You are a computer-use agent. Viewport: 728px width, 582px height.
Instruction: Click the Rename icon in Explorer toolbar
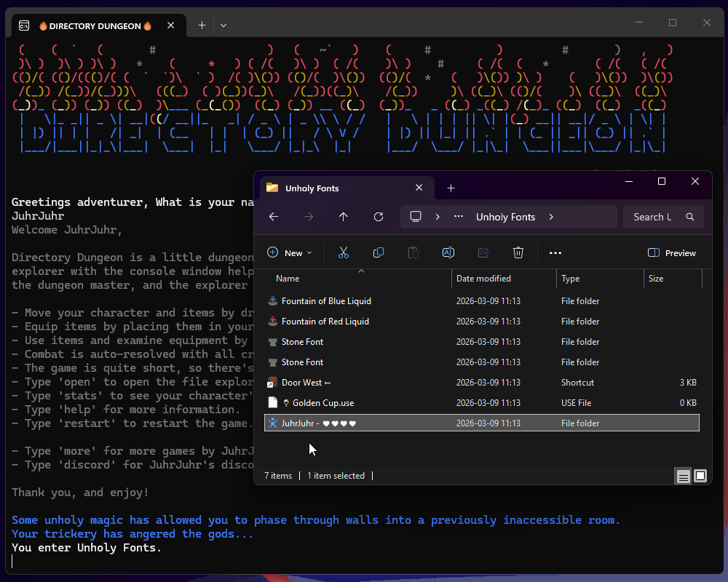coord(448,252)
